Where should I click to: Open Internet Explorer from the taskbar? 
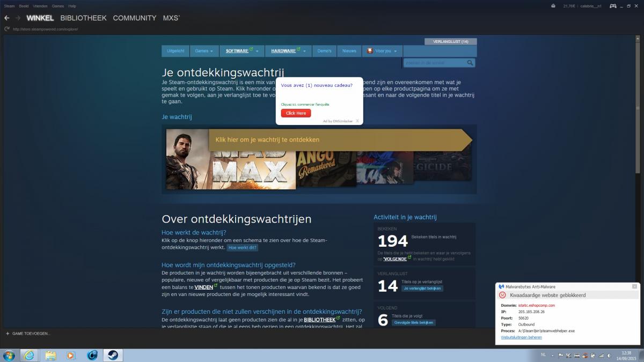(29, 355)
